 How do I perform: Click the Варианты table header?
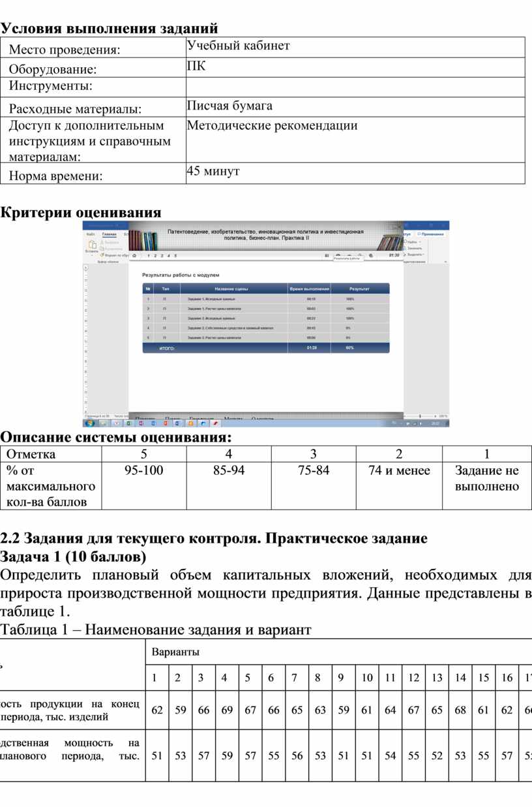[175, 652]
